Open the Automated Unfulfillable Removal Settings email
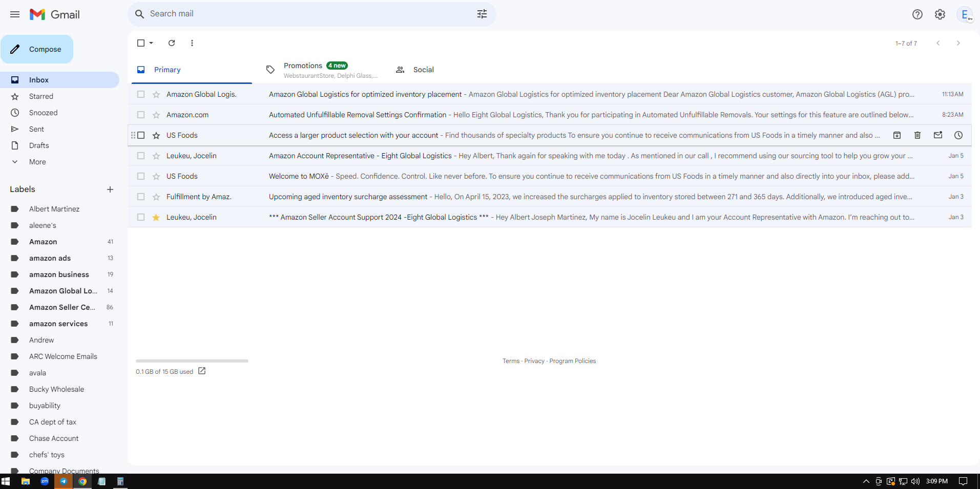980x489 pixels. point(549,115)
